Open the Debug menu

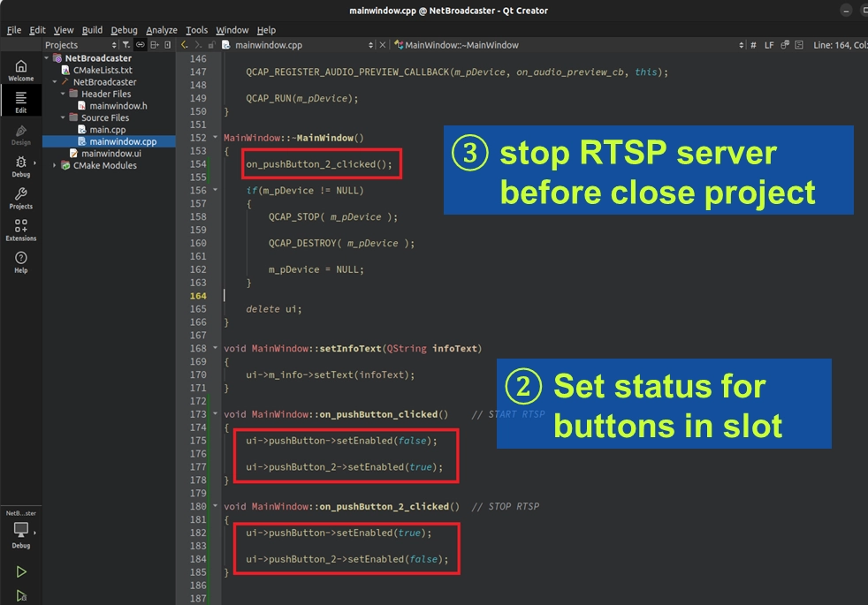(x=124, y=30)
